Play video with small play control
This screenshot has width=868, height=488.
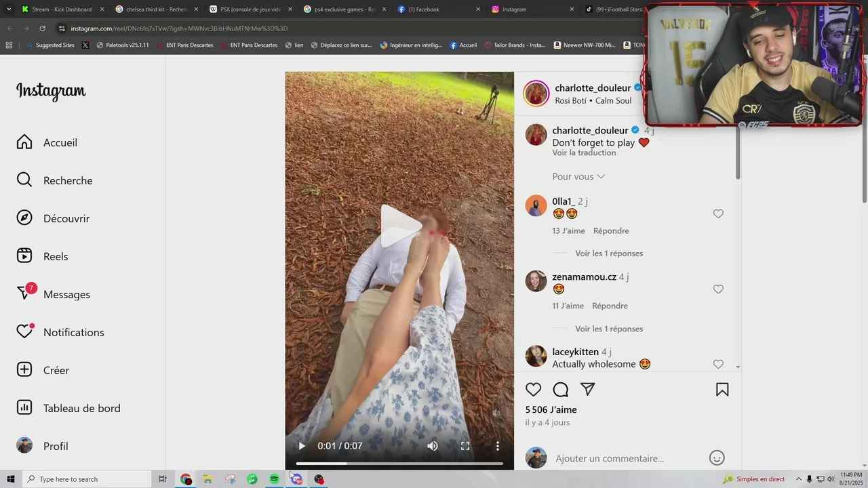[302, 446]
